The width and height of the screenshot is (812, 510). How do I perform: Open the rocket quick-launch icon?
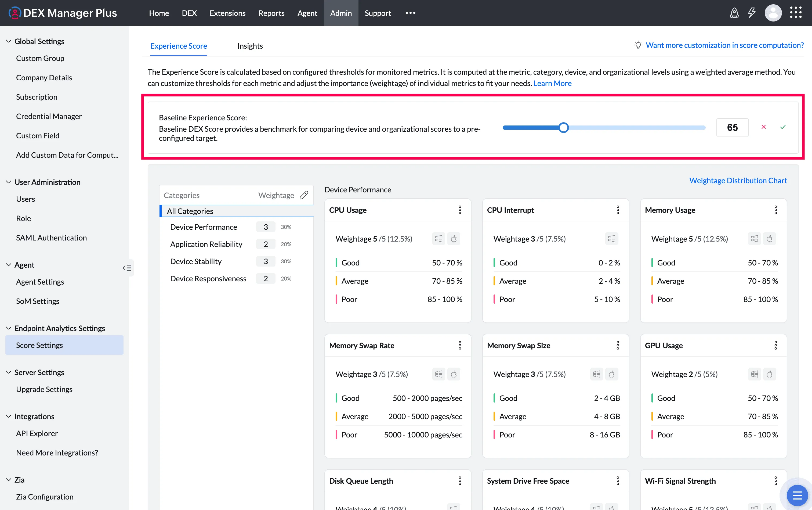[734, 13]
